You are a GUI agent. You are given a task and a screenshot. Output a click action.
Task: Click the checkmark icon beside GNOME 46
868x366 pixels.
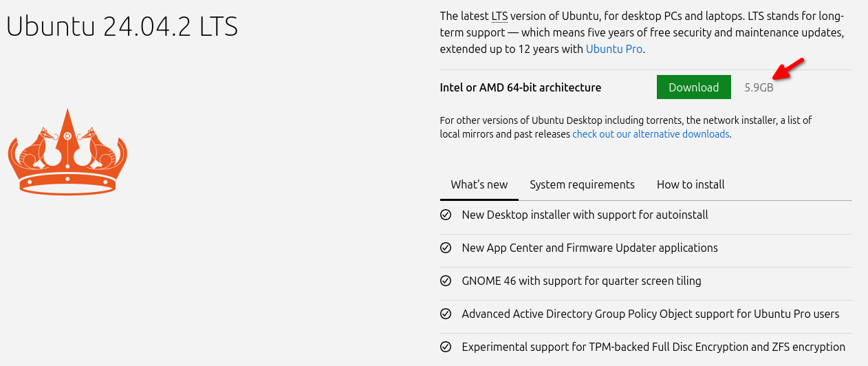click(446, 281)
